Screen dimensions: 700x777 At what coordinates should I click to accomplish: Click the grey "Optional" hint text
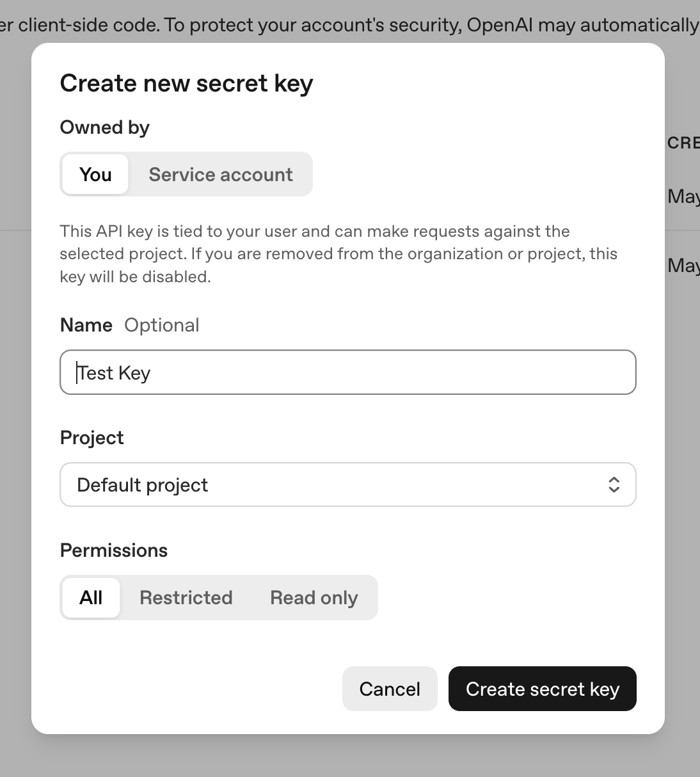tap(162, 325)
